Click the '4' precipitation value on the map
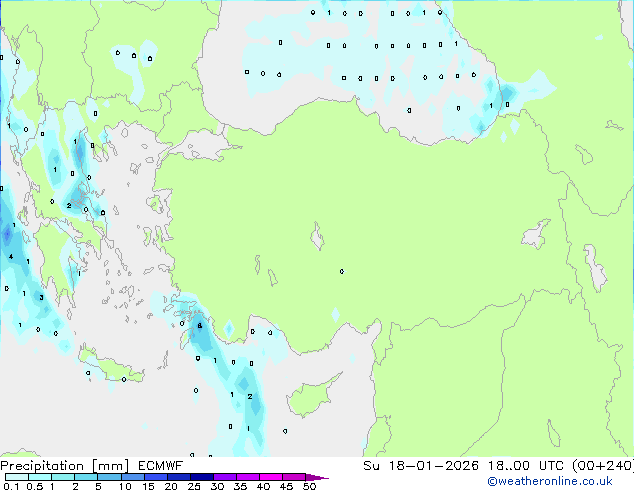This screenshot has width=634, height=490. (11, 256)
